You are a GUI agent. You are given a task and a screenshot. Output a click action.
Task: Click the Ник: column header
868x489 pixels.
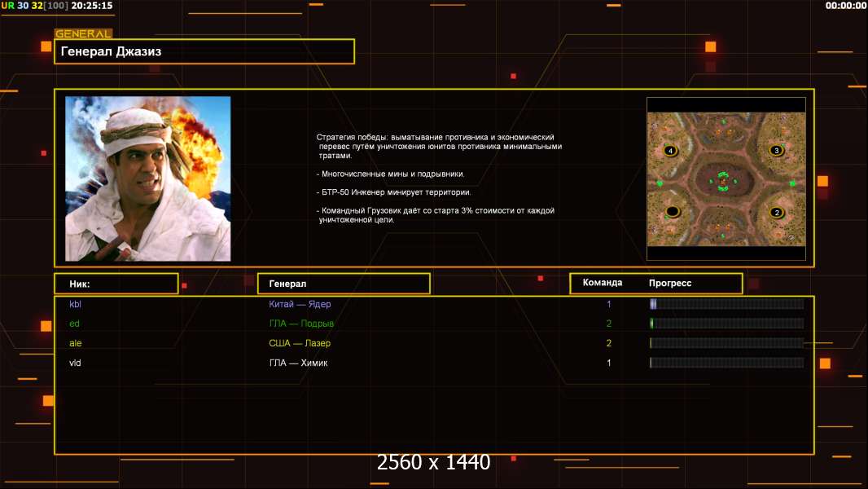[x=116, y=284]
